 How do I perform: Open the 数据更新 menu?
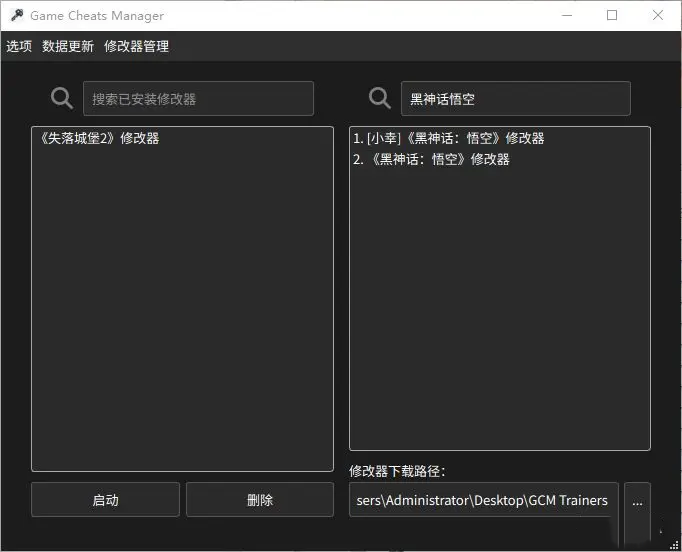click(x=68, y=46)
